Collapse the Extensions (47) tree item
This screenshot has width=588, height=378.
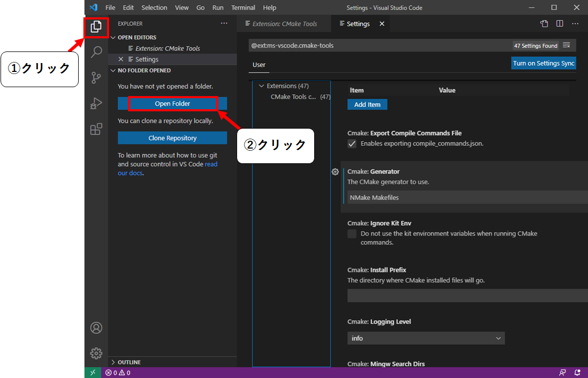coord(262,86)
